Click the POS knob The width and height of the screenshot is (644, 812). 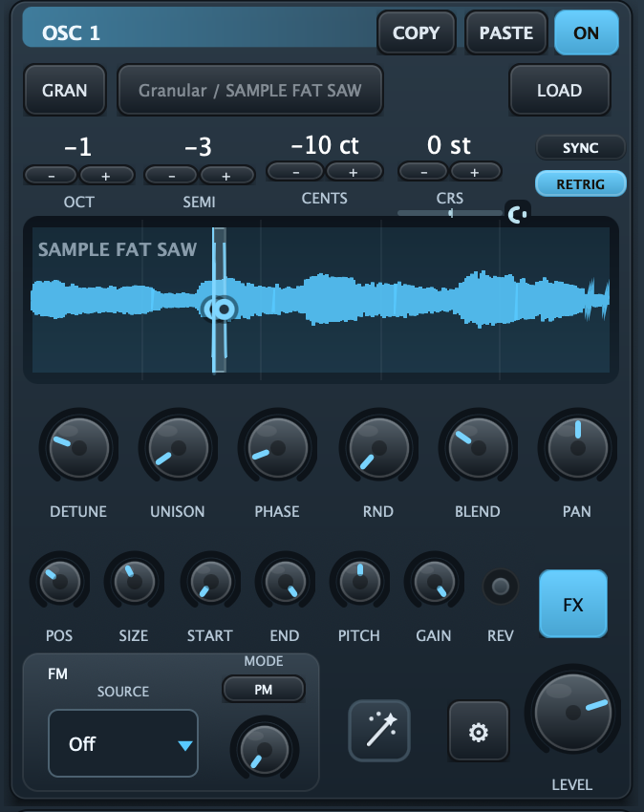(x=59, y=581)
